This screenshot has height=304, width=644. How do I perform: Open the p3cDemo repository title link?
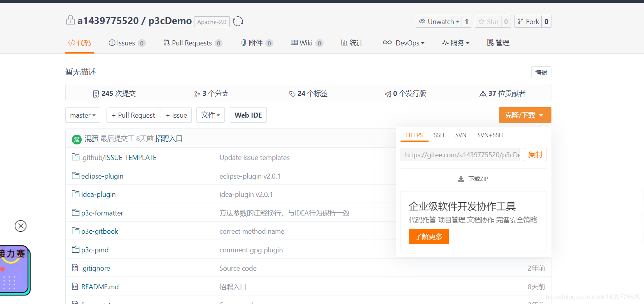pos(170,21)
